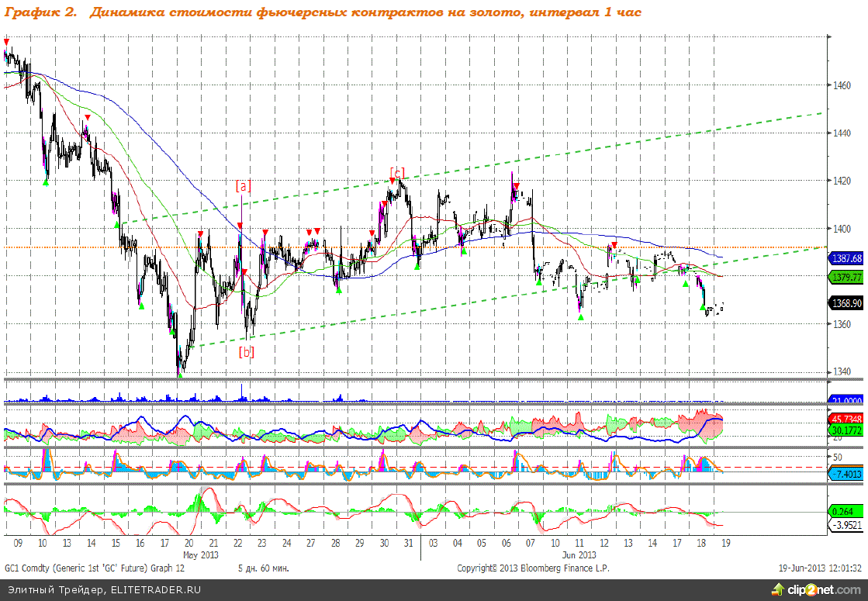Select the [b] wave label
This screenshot has height=601, width=868.
pyautogui.click(x=247, y=351)
